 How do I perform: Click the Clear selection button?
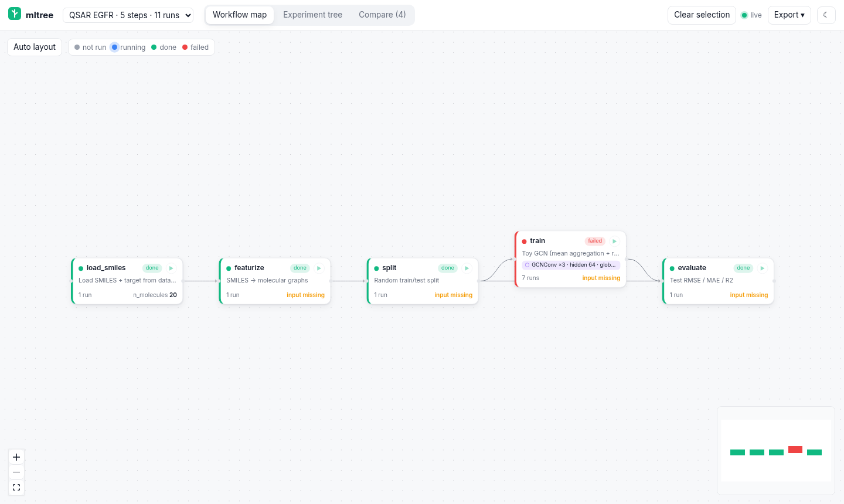pos(702,15)
